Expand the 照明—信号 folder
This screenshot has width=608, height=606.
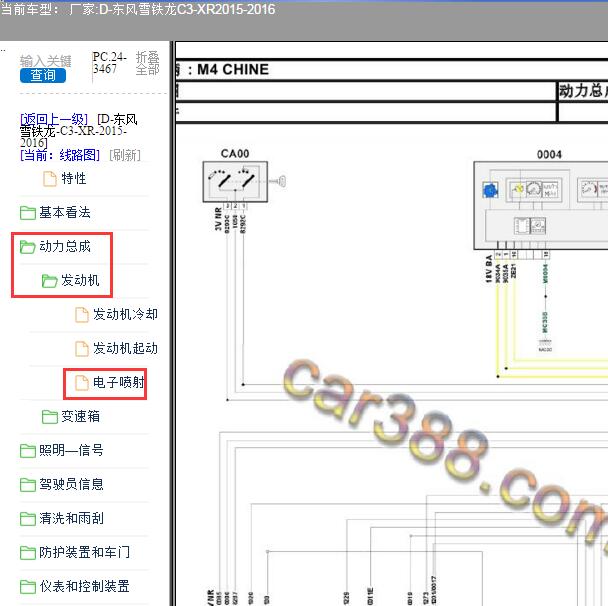click(x=71, y=450)
